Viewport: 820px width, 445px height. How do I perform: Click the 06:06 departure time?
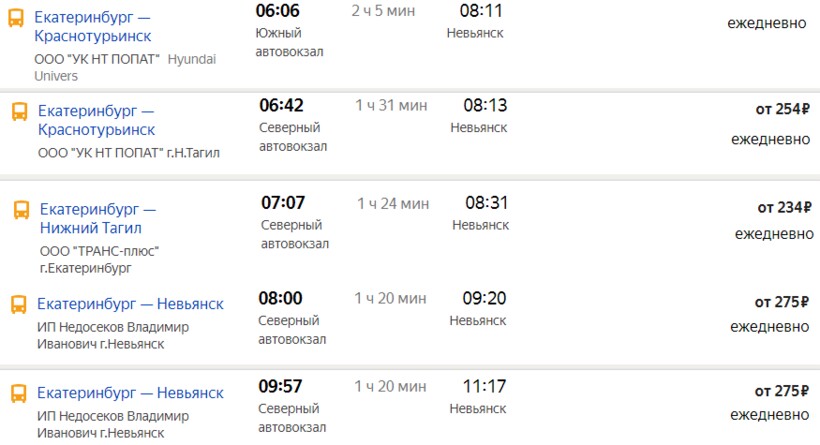(x=278, y=11)
